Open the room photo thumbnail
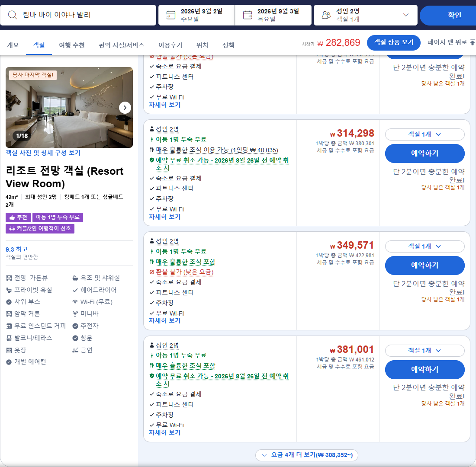This screenshot has height=467, width=476. 69,107
